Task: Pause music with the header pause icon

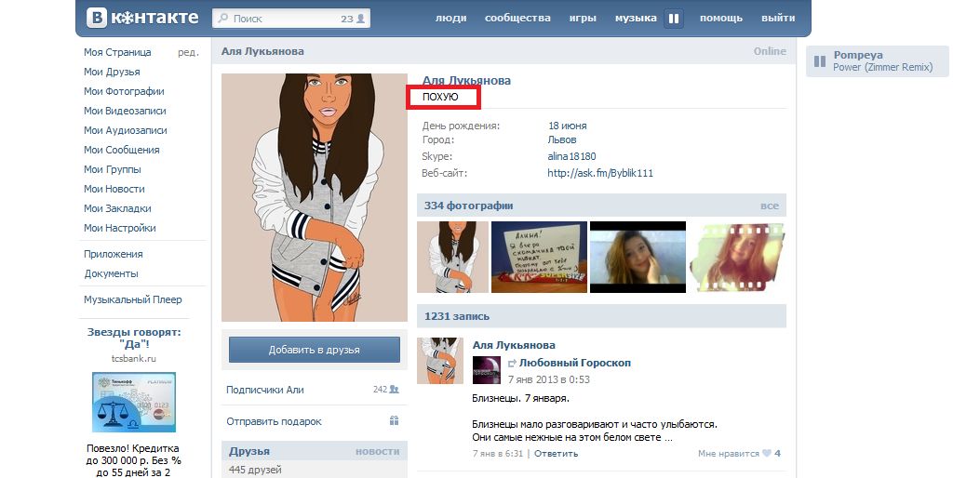Action: pyautogui.click(x=673, y=19)
